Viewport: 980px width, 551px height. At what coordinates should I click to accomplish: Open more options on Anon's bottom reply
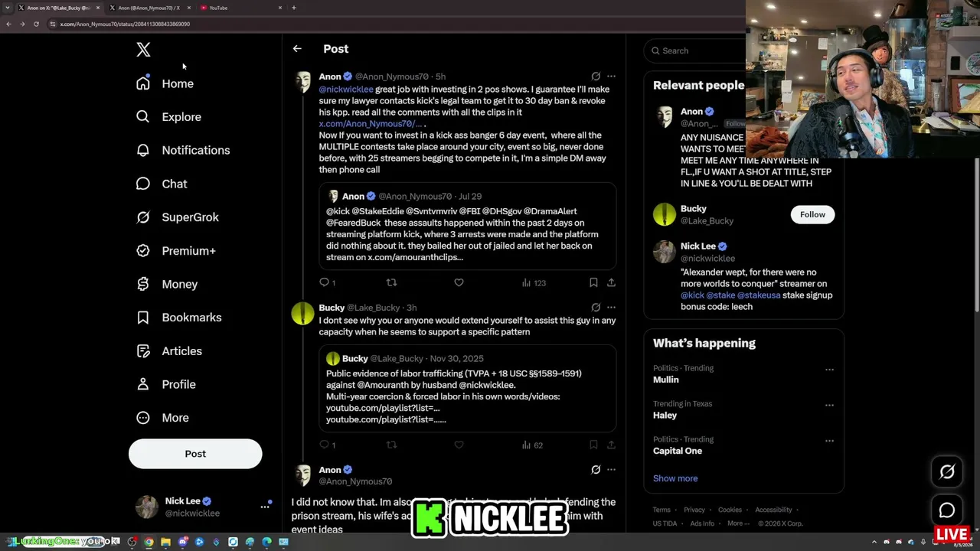tap(611, 470)
